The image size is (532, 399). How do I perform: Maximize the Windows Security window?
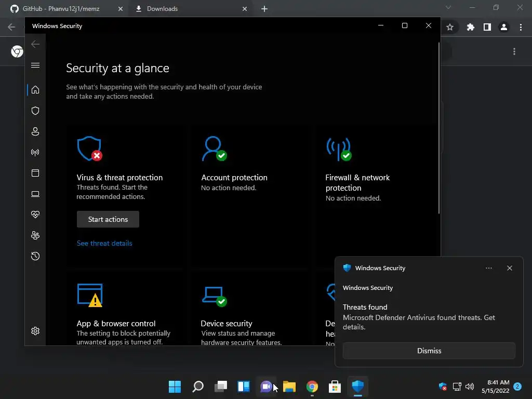404,26
